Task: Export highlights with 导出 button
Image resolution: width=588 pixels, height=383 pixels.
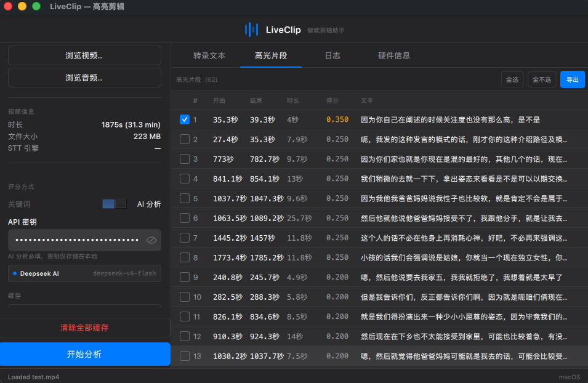Action: click(x=572, y=79)
